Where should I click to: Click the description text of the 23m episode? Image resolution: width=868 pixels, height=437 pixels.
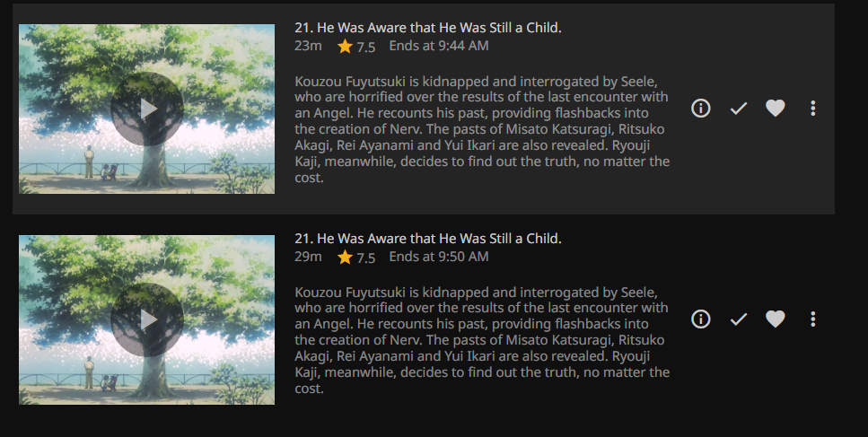482,129
